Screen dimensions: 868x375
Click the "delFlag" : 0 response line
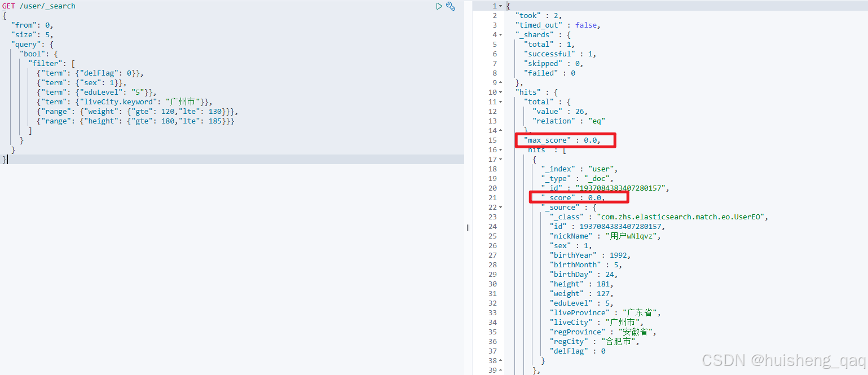(578, 351)
